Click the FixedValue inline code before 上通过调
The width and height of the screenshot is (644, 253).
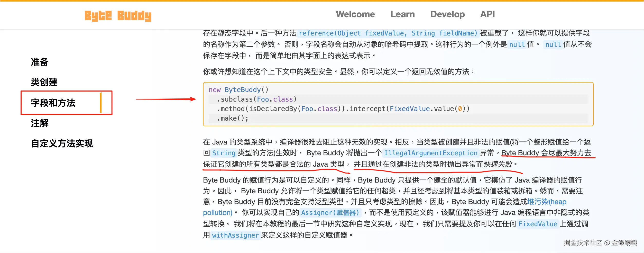[538, 224]
